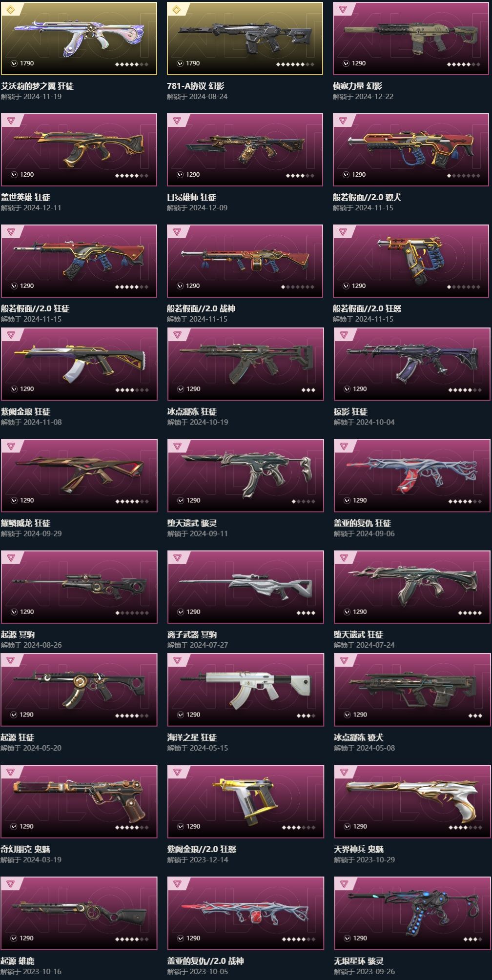Click the 奇幻朋克 鬼魅 skin name label
The image size is (492, 980).
[25, 849]
